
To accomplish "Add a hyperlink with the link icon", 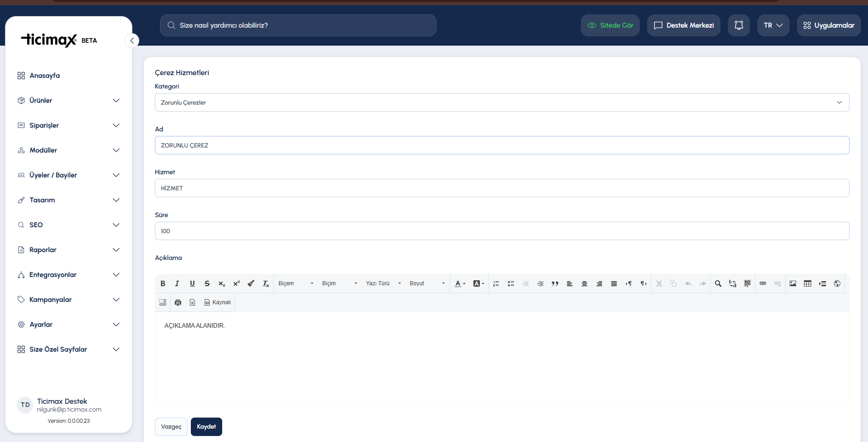I will tap(763, 283).
